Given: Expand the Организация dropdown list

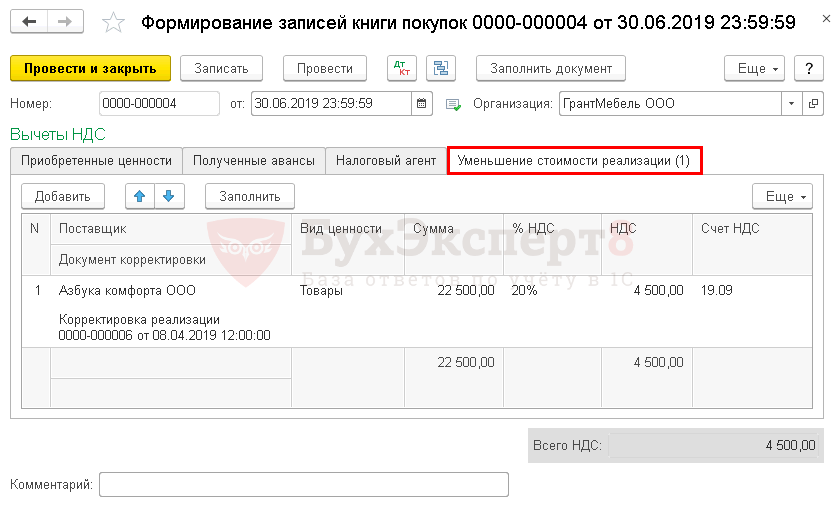Looking at the screenshot, I should pyautogui.click(x=792, y=104).
